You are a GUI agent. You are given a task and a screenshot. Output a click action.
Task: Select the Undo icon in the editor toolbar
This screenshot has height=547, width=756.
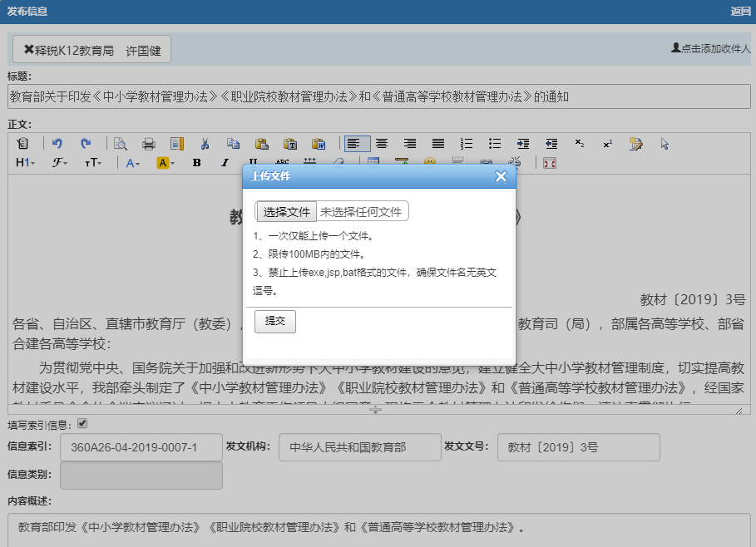tap(57, 143)
